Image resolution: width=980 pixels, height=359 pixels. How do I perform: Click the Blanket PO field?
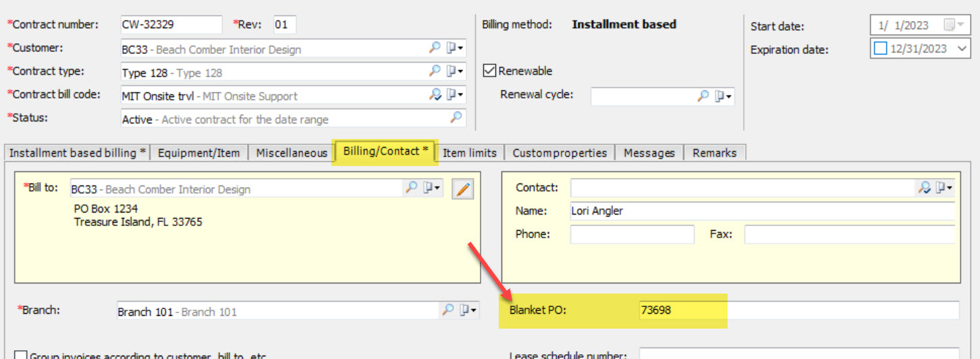pos(798,310)
